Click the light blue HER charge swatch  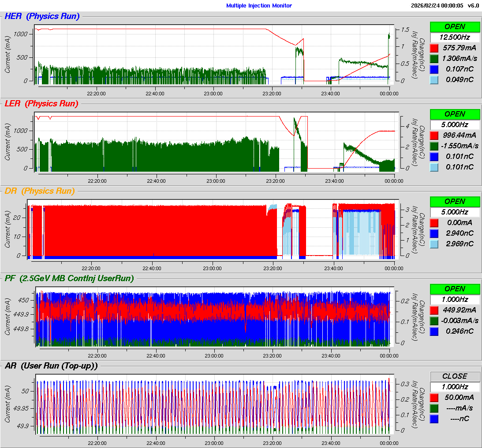click(x=434, y=79)
